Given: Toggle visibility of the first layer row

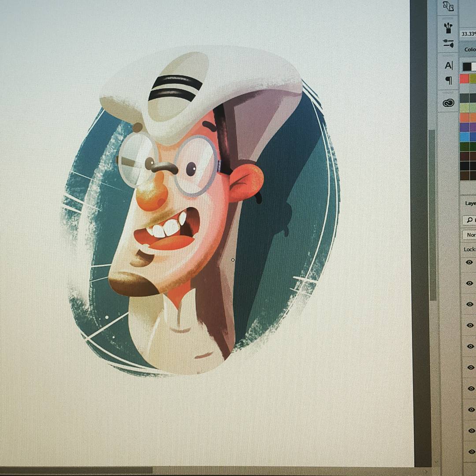Looking at the screenshot, I should (x=469, y=262).
